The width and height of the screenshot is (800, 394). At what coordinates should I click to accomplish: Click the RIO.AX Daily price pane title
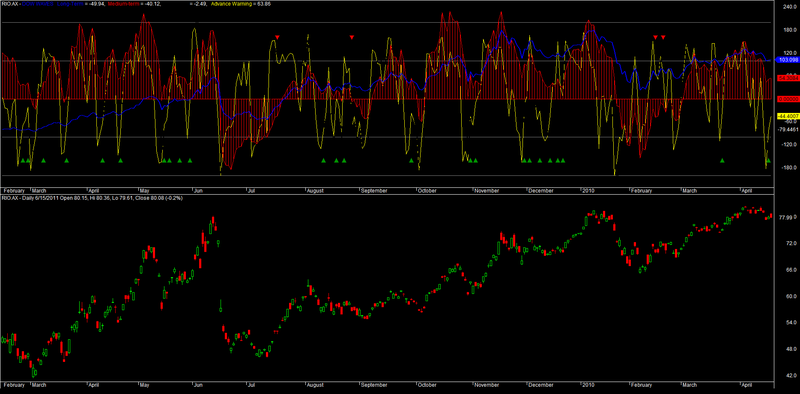(92, 198)
